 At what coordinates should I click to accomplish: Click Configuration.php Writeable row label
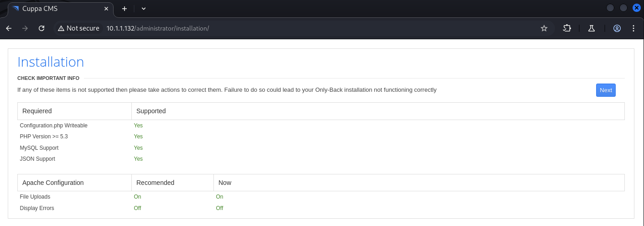click(53, 126)
